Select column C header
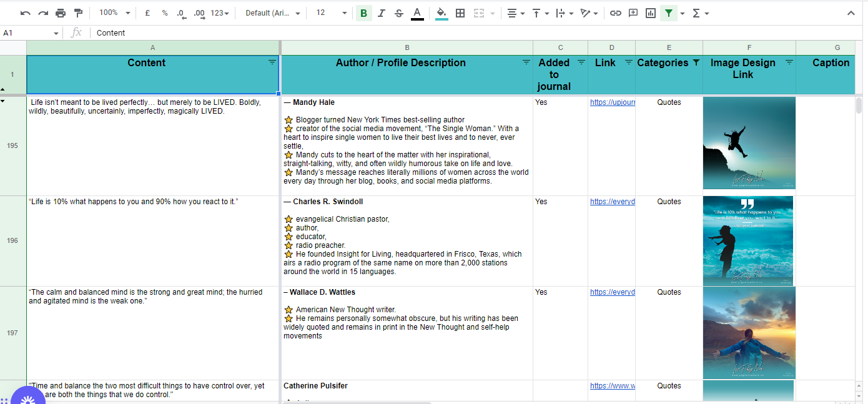Screen dimensions: 868x404 pyautogui.click(x=560, y=47)
